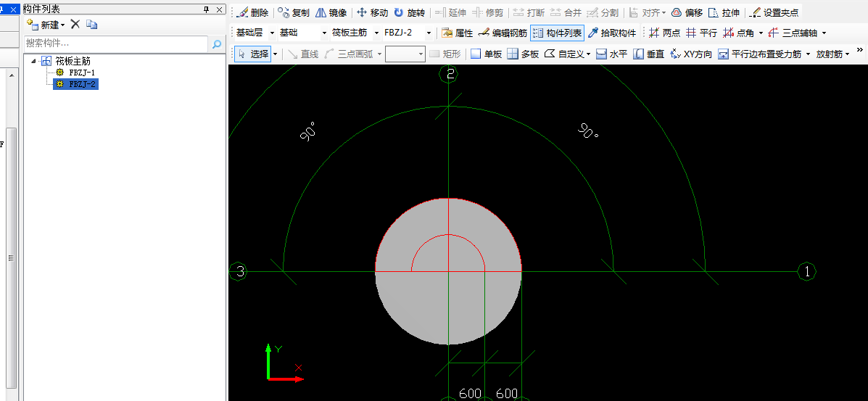Screen dimensions: 868x401
Task: Click the 直线 (Line) draw tool
Action: pos(303,54)
